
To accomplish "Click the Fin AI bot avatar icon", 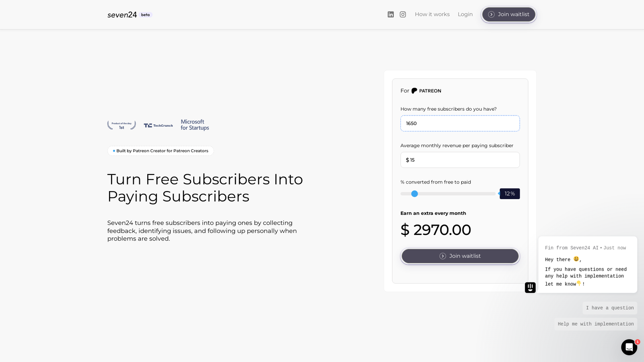I will (x=530, y=288).
